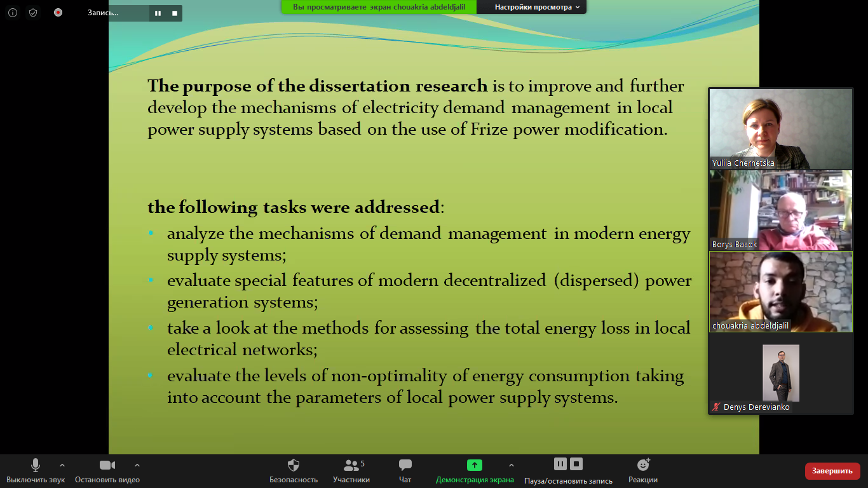Click the chouakria abdeldjalil name label
This screenshot has height=488, width=868.
click(x=750, y=326)
